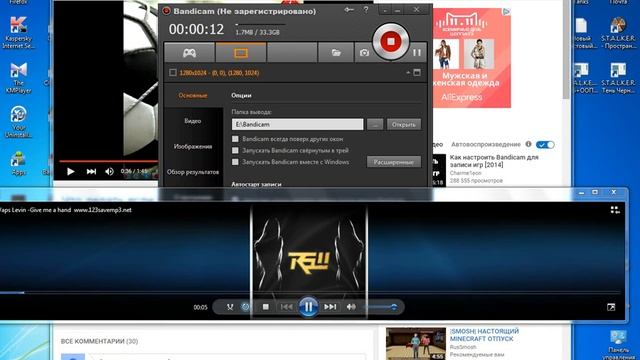Viewport: 640px width, 360px height.
Task: Click the info icon beside Автовоспроизведение
Action: [528, 144]
